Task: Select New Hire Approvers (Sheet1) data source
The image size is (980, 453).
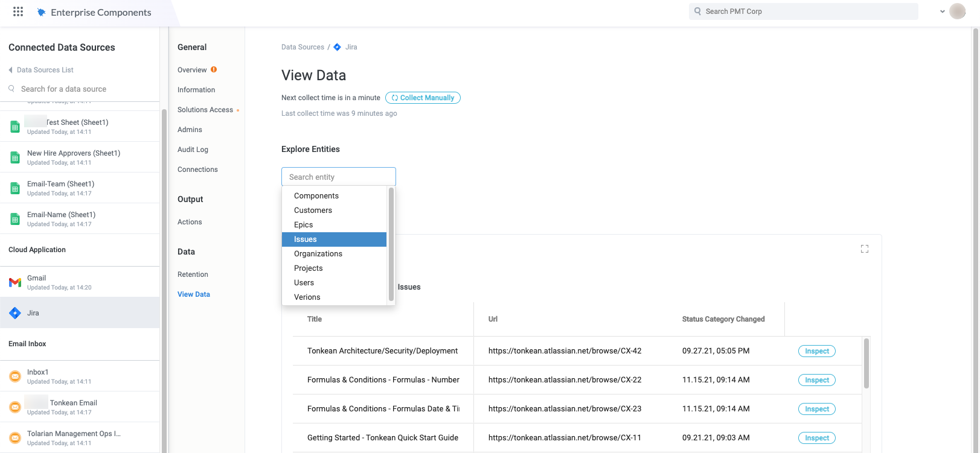Action: 80,157
